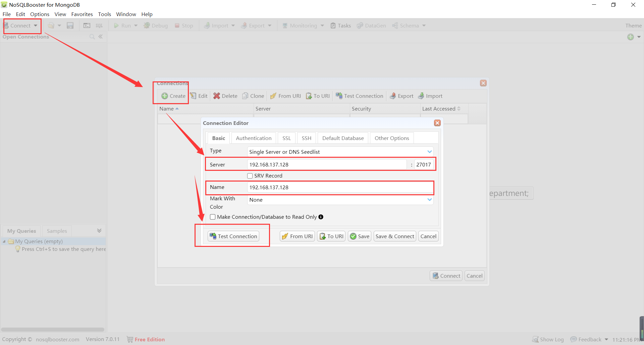The width and height of the screenshot is (644, 345).
Task: Open Show Log in status bar
Action: 548,339
